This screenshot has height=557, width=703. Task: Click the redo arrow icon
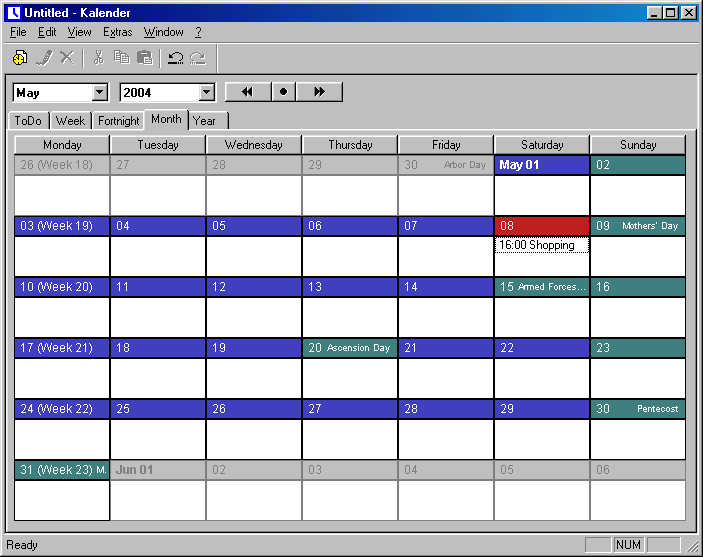click(x=198, y=58)
